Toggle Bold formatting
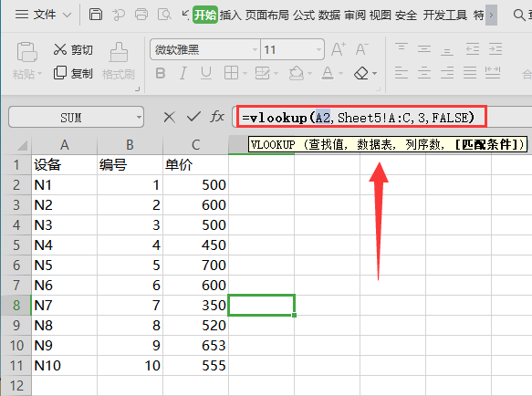 161,73
